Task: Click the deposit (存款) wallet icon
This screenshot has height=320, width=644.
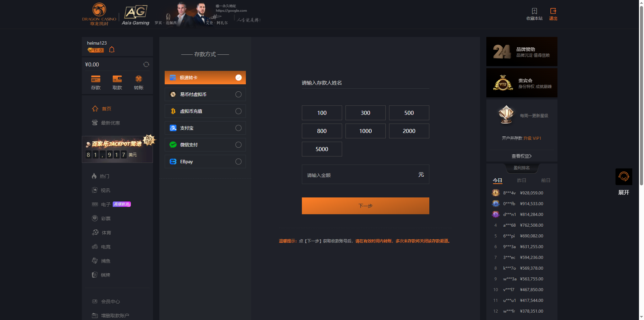Action: [96, 79]
